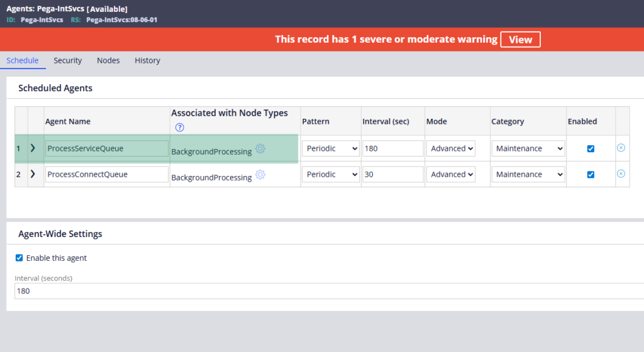Viewport: 644px width, 352px height.
Task: Delete the ProcessServiceQueue agent row
Action: pyautogui.click(x=621, y=148)
